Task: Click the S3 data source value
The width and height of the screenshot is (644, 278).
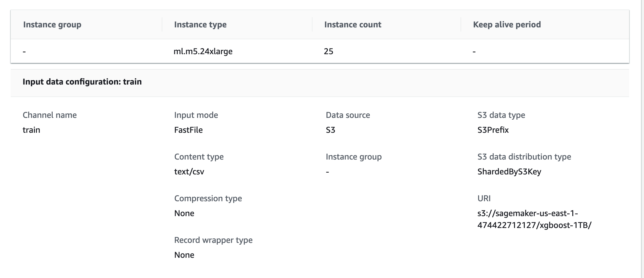Action: [330, 130]
